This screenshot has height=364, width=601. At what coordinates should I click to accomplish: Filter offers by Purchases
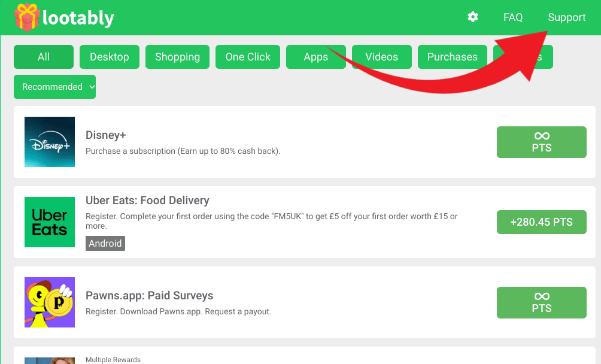[453, 57]
